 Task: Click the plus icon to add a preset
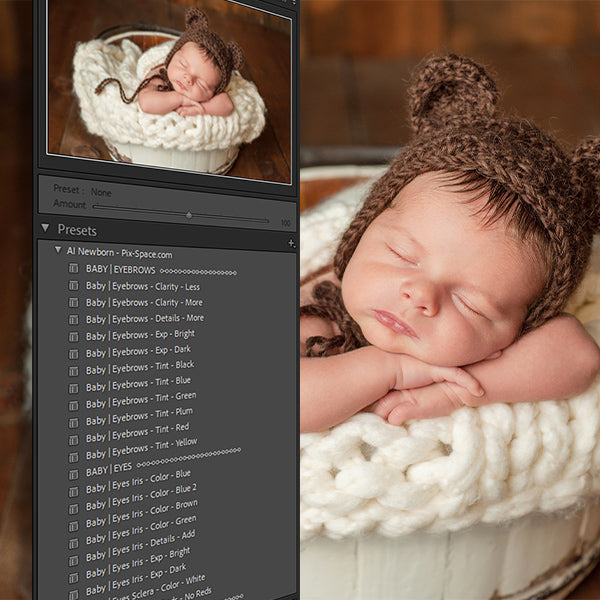pyautogui.click(x=291, y=243)
